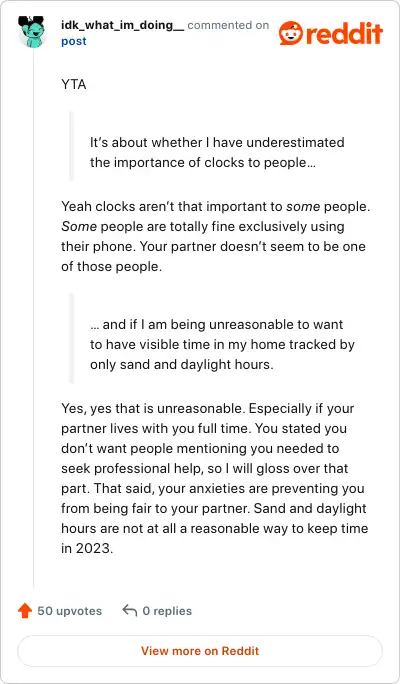Click the closing line "in 2023."

[87, 548]
